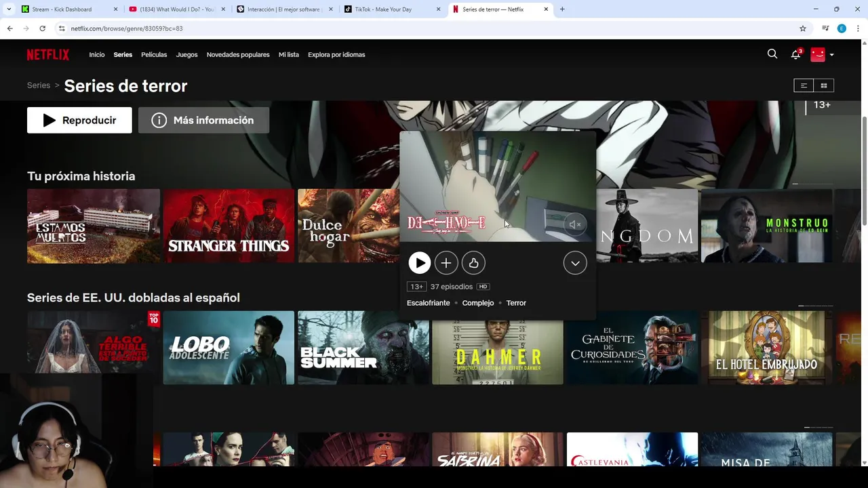Open the Películas menu item
Viewport: 868px width, 488px height.
click(154, 55)
